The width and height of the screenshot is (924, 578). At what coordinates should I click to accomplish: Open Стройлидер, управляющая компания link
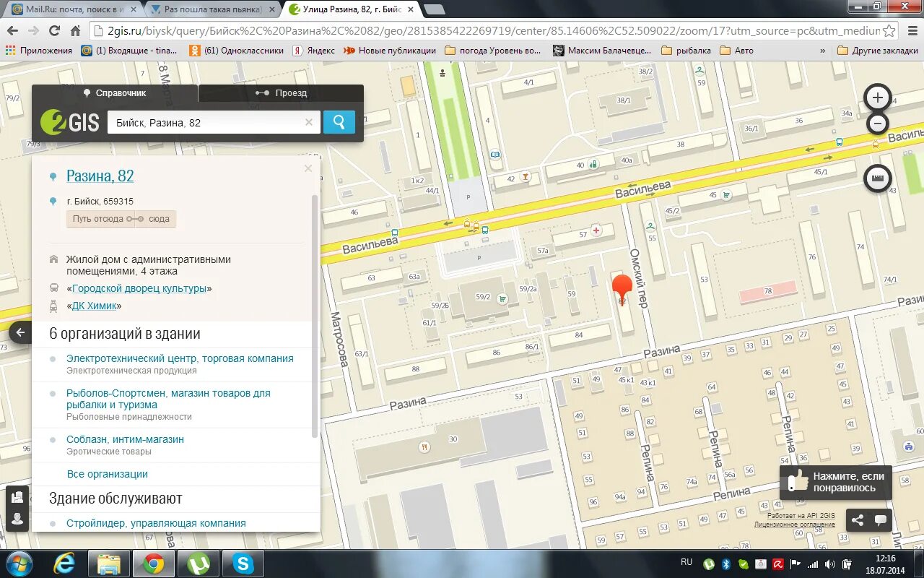point(156,523)
